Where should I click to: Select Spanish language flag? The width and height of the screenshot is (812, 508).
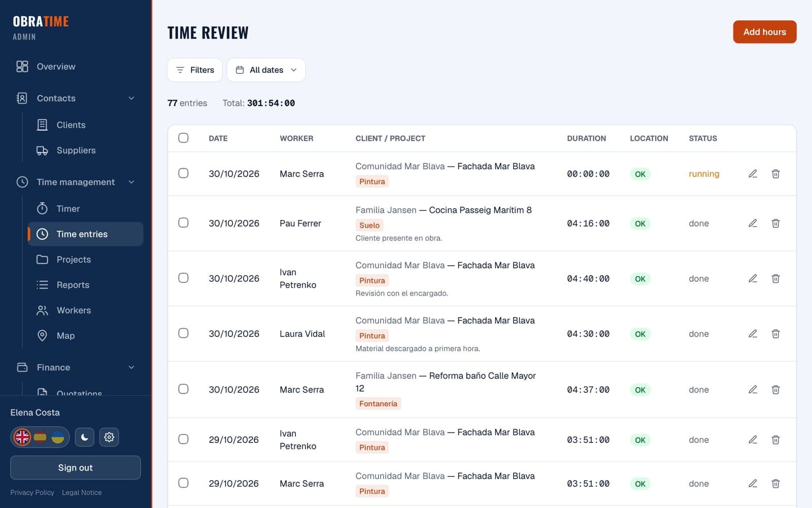(x=40, y=437)
